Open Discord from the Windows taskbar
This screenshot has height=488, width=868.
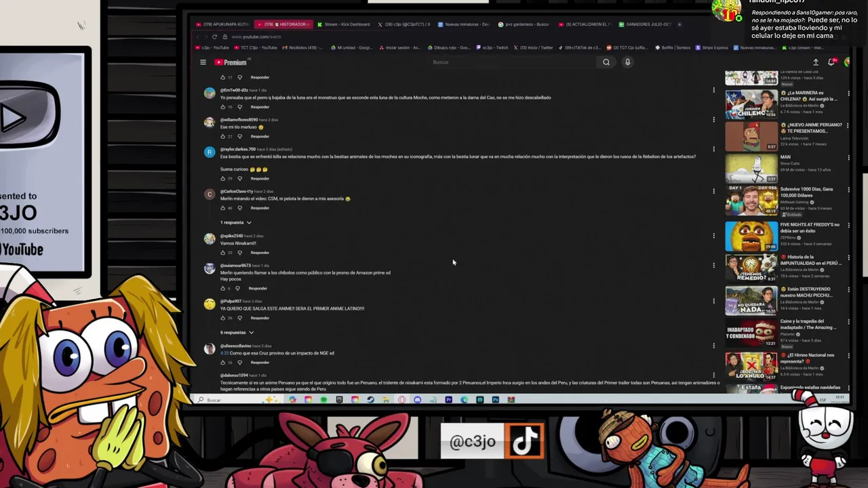coord(417,400)
